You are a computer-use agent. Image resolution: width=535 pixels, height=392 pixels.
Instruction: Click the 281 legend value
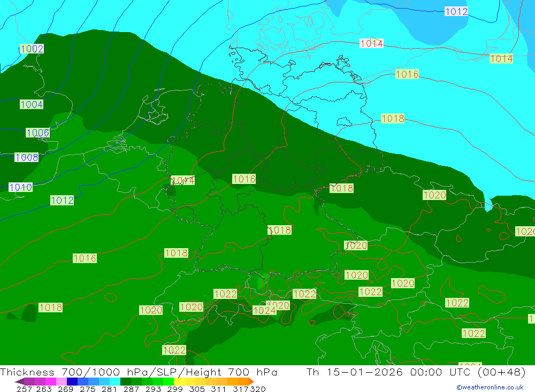coord(109,389)
